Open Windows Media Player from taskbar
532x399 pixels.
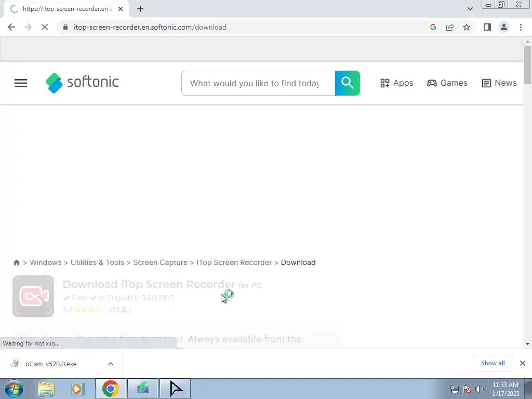pyautogui.click(x=78, y=389)
